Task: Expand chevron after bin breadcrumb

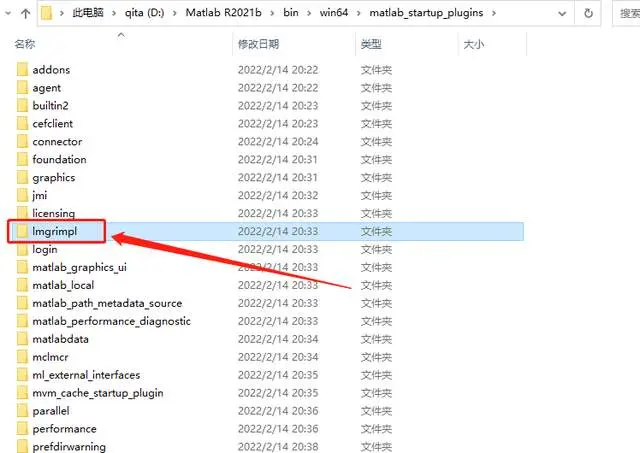Action: [309, 13]
